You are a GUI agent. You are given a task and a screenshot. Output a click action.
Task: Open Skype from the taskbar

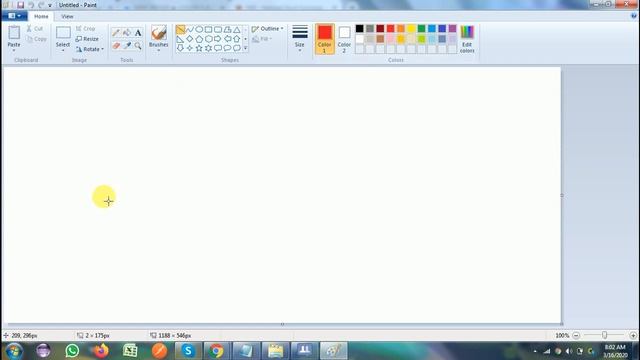[x=188, y=351]
